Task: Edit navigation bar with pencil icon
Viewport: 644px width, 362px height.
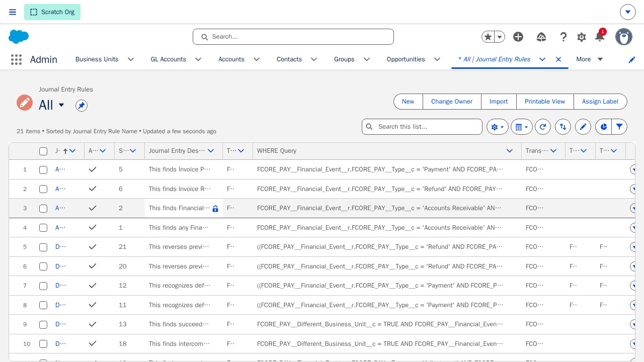Action: pos(632,59)
